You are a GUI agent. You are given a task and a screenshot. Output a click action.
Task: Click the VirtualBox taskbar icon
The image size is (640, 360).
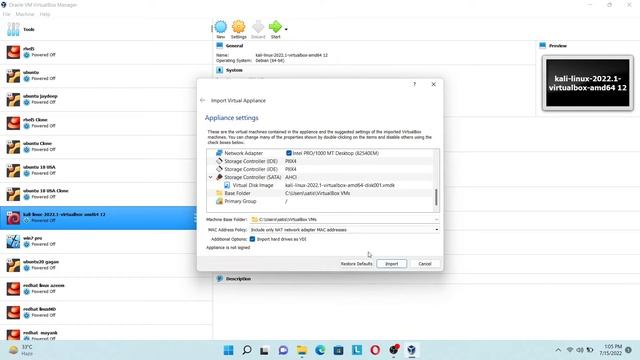pos(411,350)
